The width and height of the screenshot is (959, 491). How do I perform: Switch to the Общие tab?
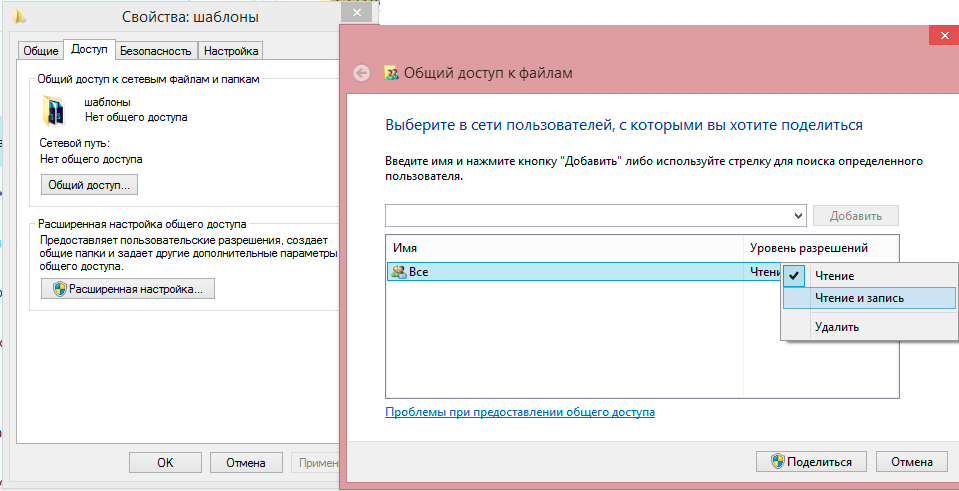pyautogui.click(x=41, y=50)
